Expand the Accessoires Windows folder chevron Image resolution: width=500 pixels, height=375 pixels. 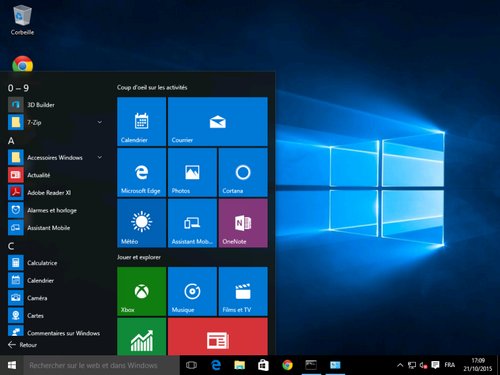100,157
